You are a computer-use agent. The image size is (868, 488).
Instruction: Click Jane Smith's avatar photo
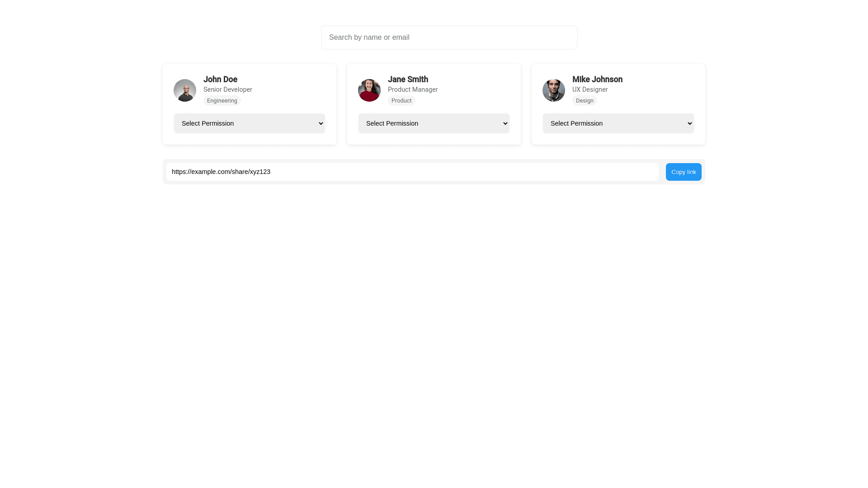point(369,90)
